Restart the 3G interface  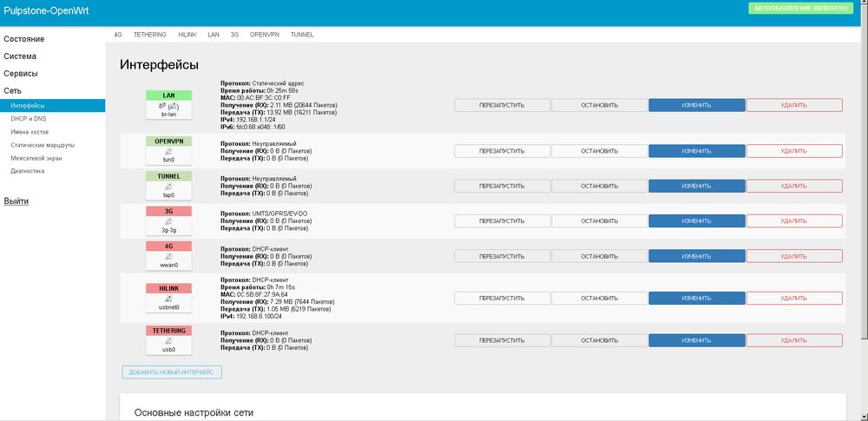tap(502, 221)
